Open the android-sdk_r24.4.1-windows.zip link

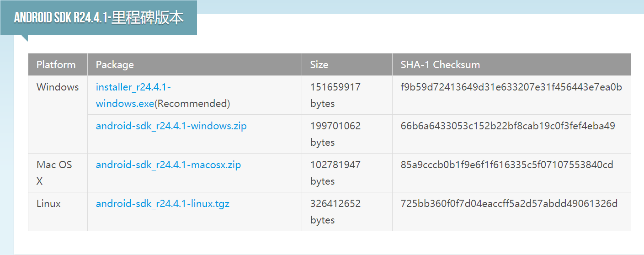click(171, 126)
